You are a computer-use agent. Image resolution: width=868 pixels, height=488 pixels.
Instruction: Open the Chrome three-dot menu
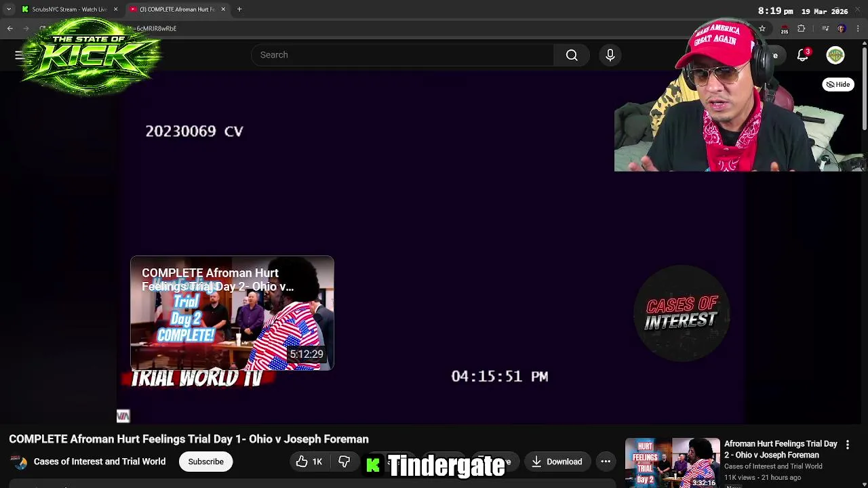(858, 28)
